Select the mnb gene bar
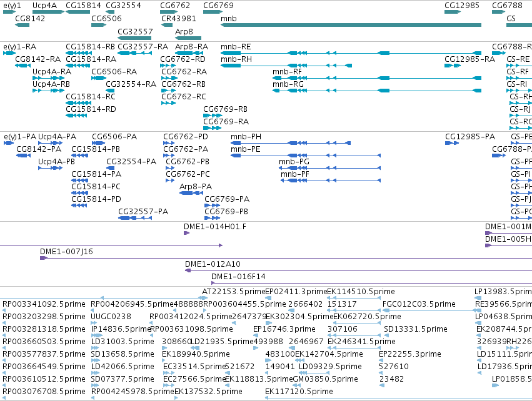The width and height of the screenshot is (532, 401). pyautogui.click(x=351, y=25)
